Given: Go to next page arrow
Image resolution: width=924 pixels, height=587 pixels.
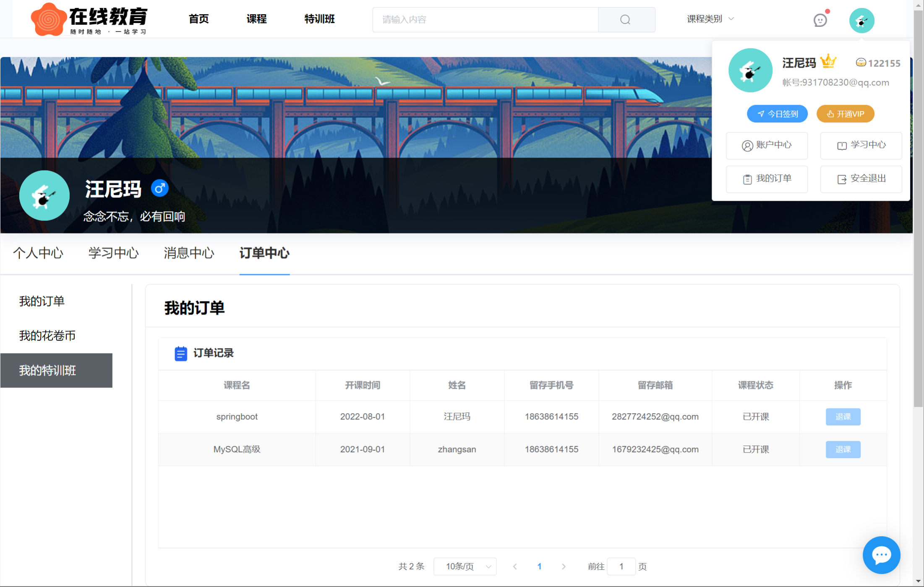Looking at the screenshot, I should 564,566.
